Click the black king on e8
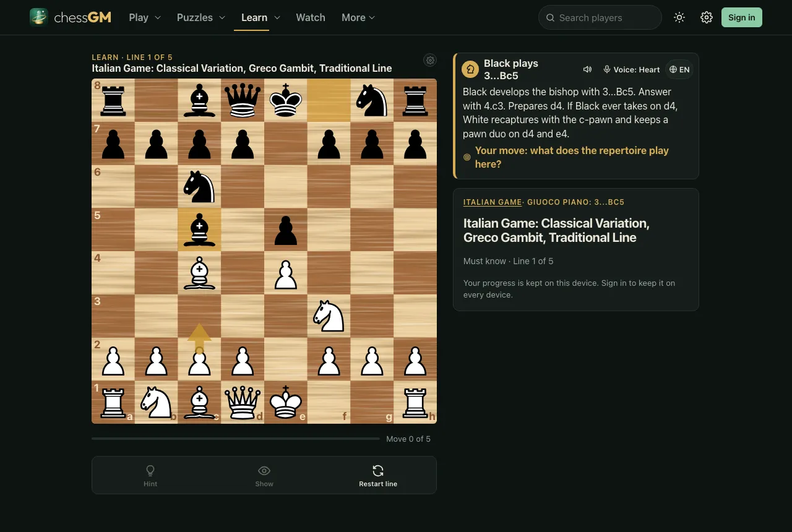The image size is (792, 532). pos(286,100)
